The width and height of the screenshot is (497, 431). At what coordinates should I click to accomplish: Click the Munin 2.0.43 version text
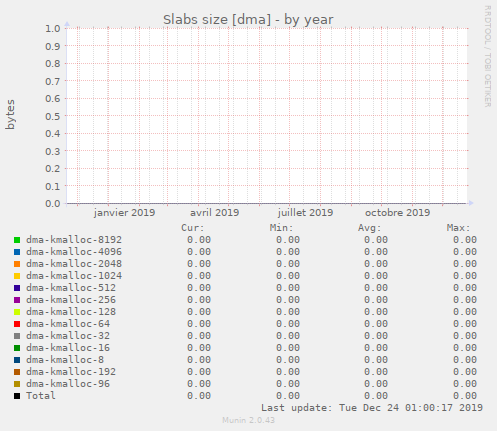coord(248,420)
